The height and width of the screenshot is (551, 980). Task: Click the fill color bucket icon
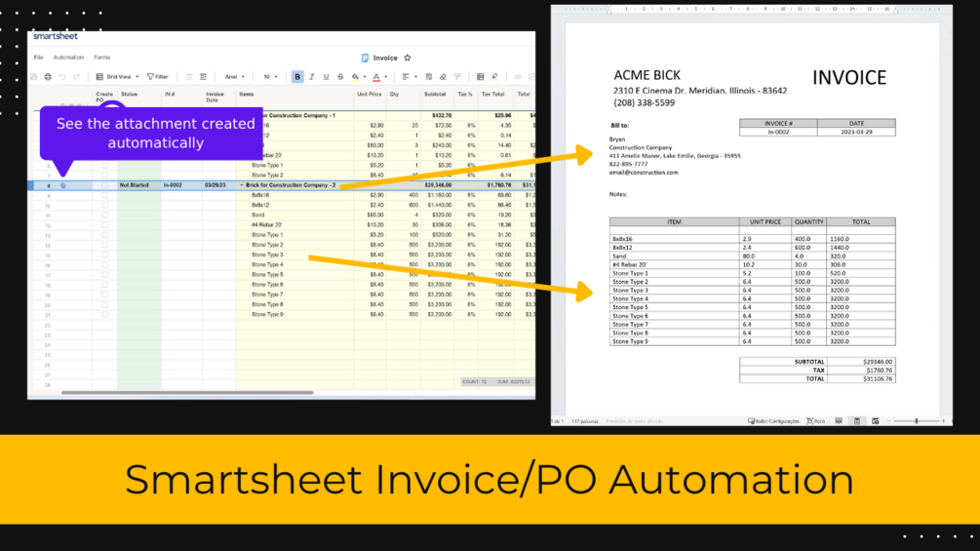tap(355, 77)
